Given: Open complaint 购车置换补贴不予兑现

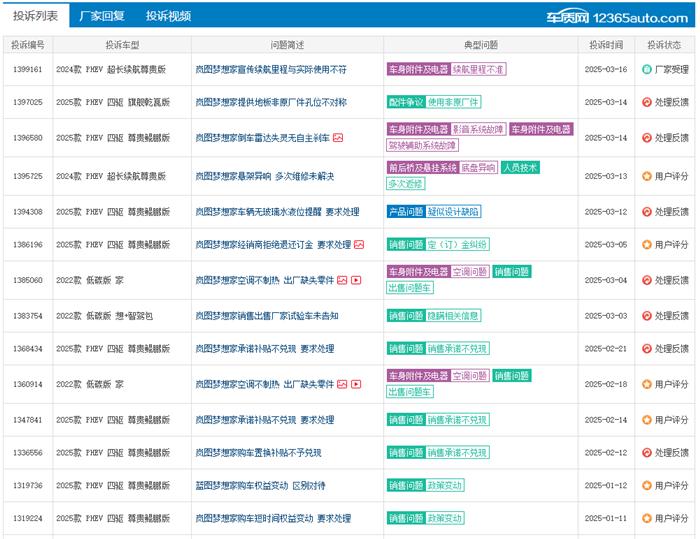Looking at the screenshot, I should tap(258, 453).
